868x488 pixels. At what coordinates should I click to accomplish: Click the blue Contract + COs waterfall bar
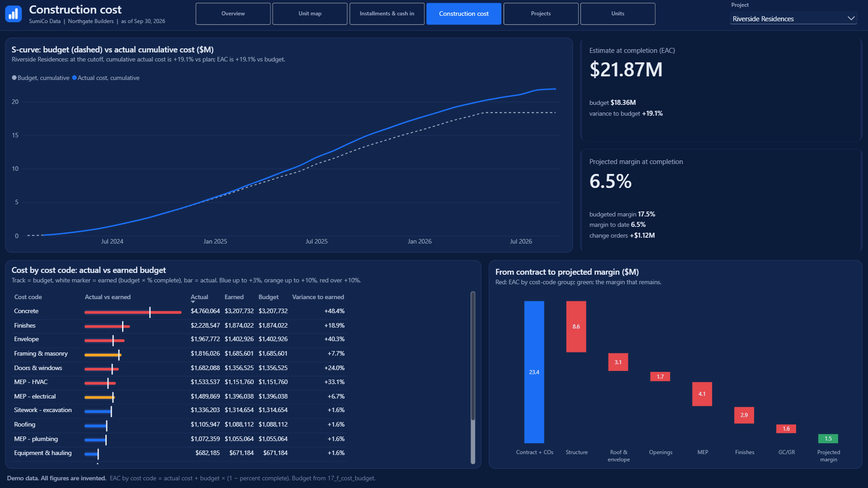click(534, 372)
